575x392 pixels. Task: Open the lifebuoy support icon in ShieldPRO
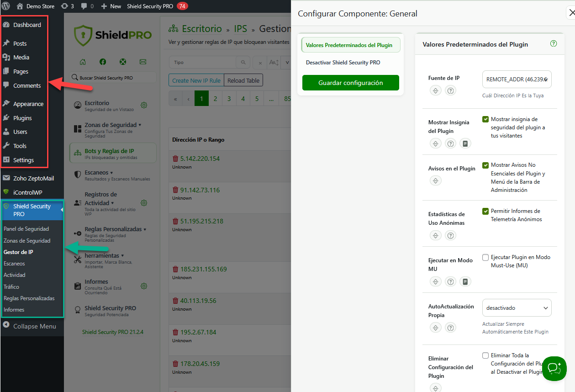(x=123, y=62)
